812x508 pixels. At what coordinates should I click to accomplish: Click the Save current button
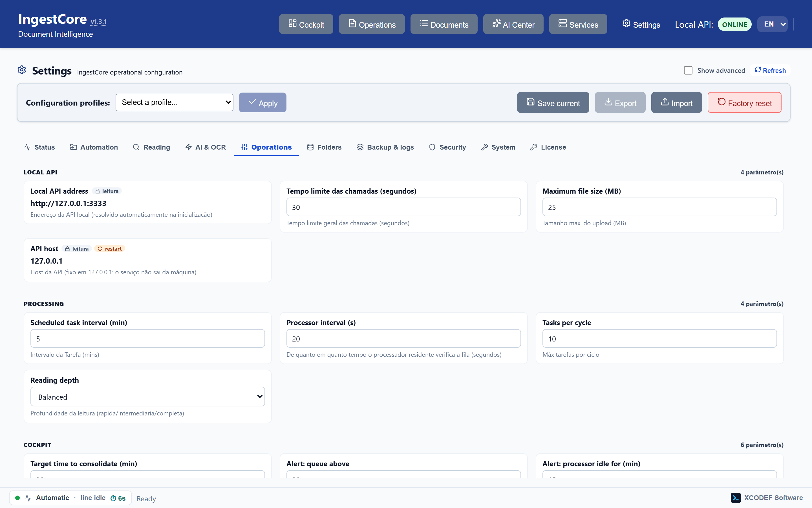click(x=553, y=102)
